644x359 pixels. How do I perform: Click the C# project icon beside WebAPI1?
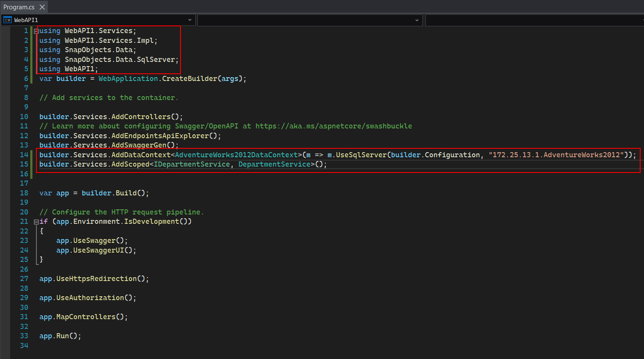(8, 20)
